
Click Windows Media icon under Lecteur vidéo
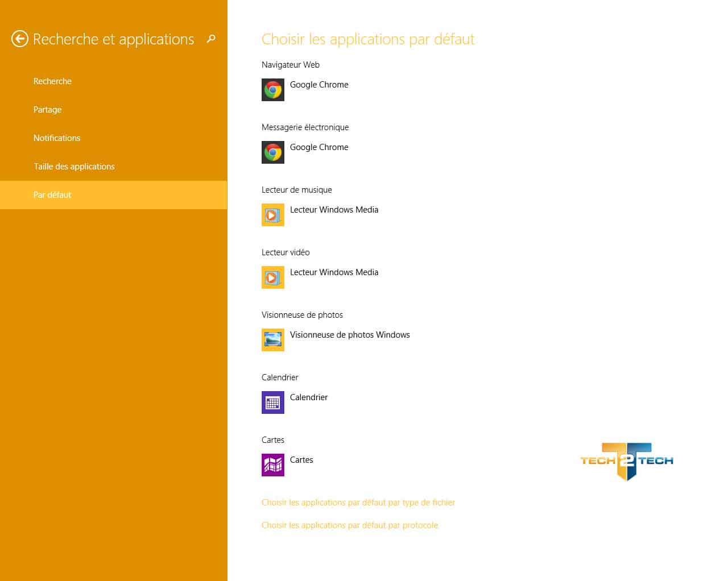pyautogui.click(x=273, y=277)
